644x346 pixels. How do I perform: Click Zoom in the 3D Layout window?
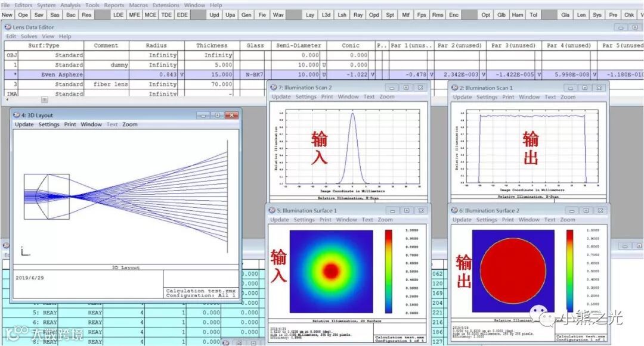tap(130, 124)
